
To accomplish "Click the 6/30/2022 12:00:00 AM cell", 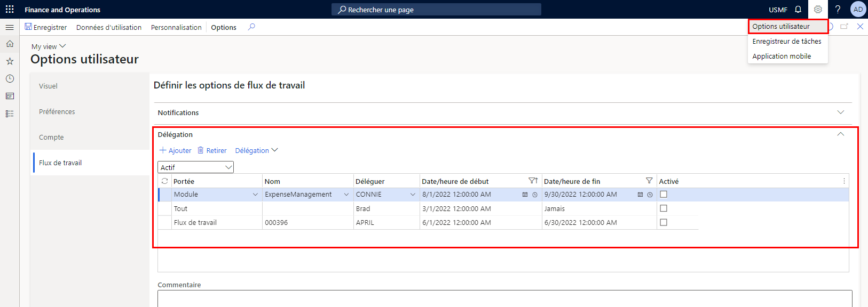I will pos(599,222).
